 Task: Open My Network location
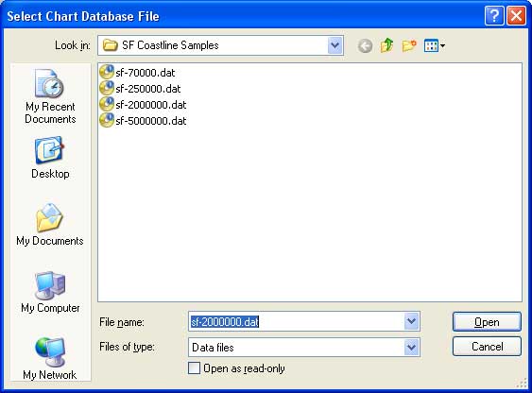50,359
